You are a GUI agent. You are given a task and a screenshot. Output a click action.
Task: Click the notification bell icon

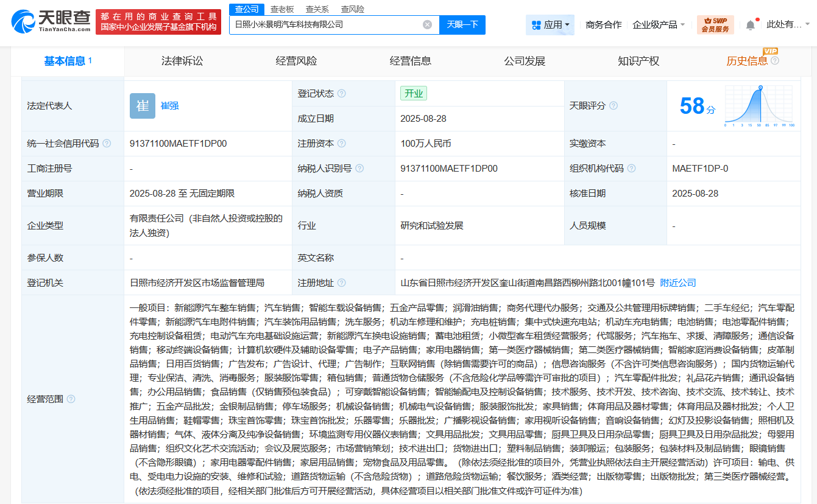pyautogui.click(x=749, y=23)
